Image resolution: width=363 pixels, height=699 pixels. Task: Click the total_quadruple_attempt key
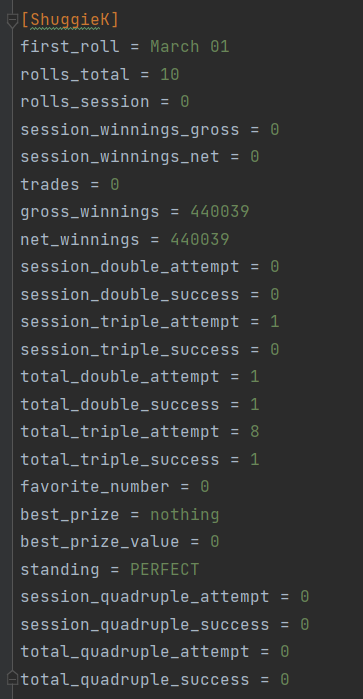[135, 652]
